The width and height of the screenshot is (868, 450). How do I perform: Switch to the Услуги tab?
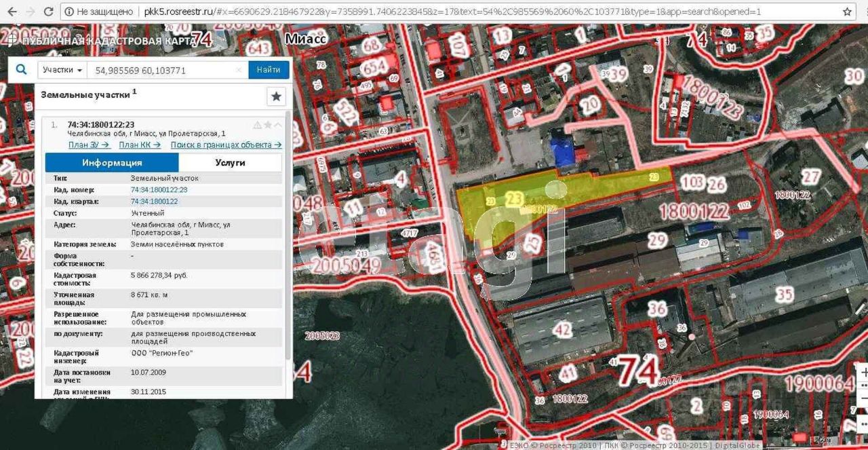click(230, 163)
